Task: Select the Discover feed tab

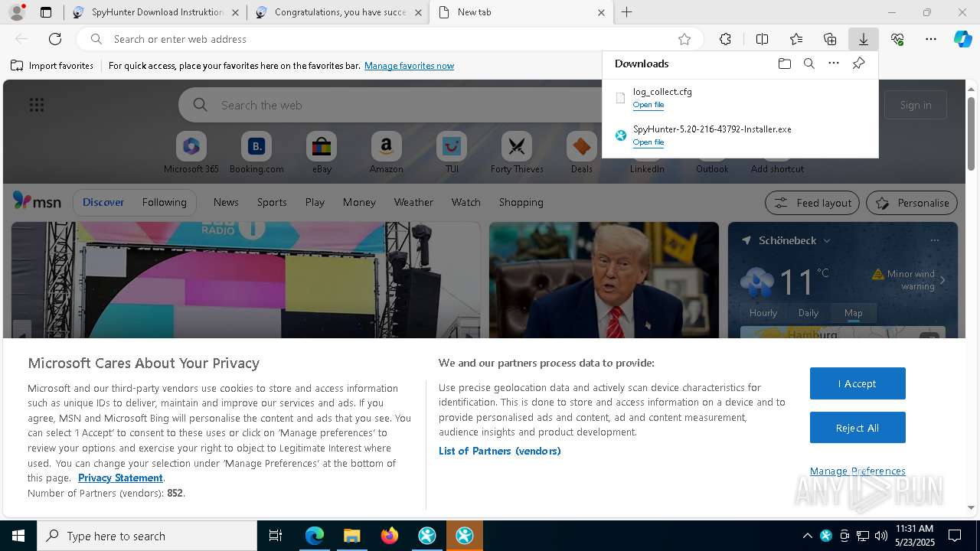Action: pyautogui.click(x=103, y=202)
